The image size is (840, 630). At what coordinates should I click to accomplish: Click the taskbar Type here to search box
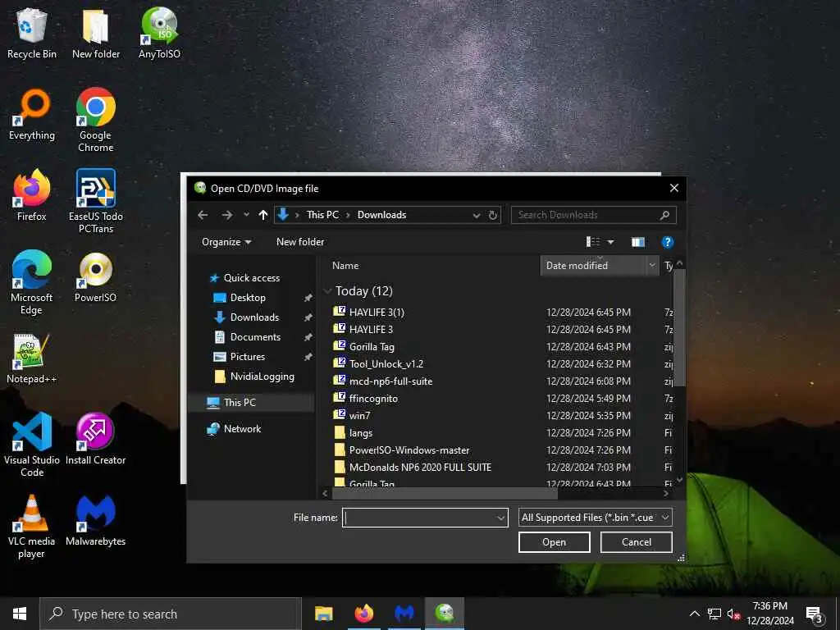pos(171,614)
